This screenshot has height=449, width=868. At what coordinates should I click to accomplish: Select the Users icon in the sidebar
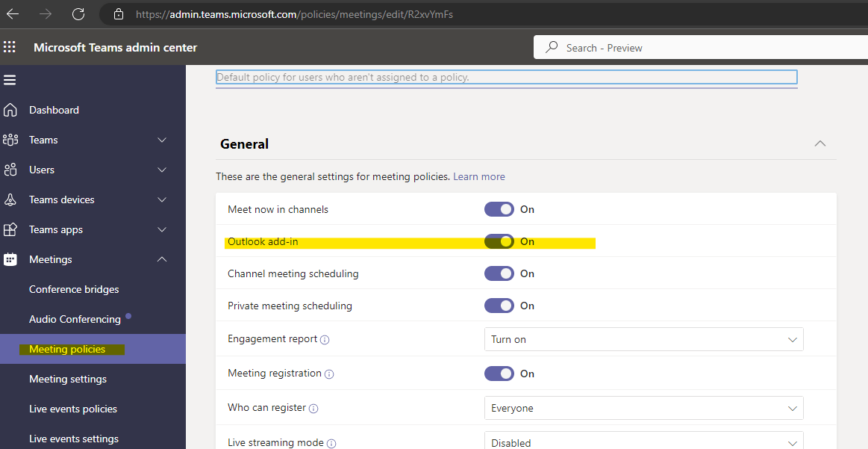pos(12,170)
